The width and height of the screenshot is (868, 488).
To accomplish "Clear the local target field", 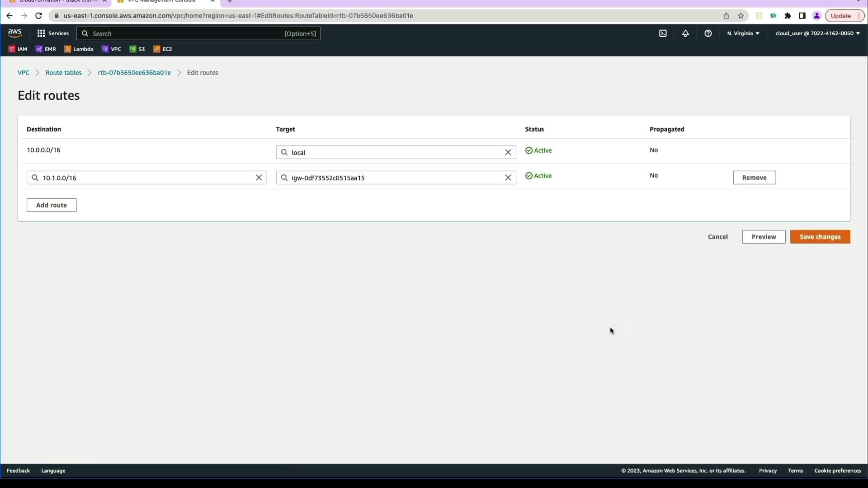I will (508, 152).
